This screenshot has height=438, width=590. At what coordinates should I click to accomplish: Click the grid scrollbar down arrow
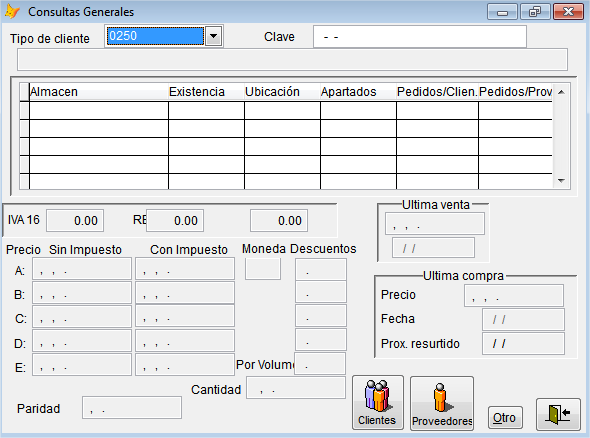561,181
